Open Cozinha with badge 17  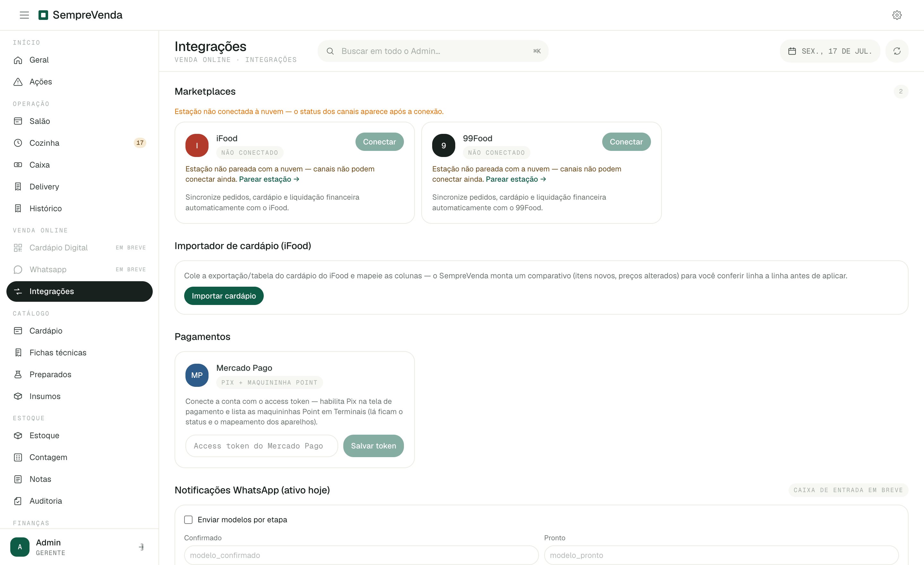(80, 143)
